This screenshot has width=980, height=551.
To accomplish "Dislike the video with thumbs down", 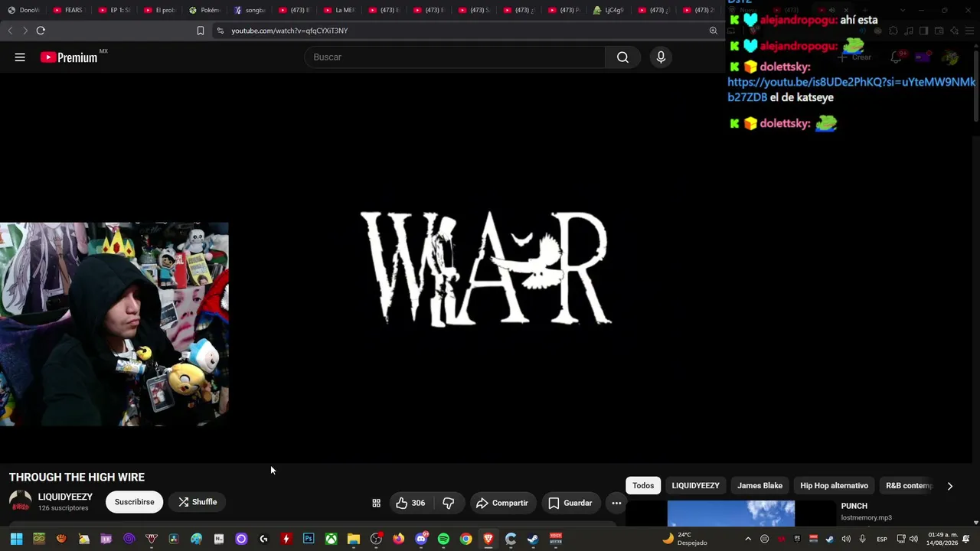I will (x=449, y=503).
